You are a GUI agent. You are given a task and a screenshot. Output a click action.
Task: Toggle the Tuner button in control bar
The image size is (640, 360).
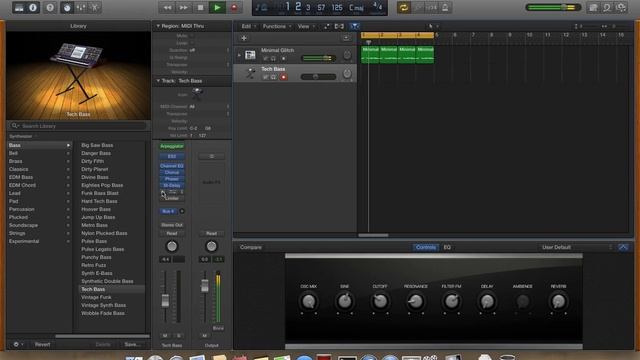click(x=418, y=7)
